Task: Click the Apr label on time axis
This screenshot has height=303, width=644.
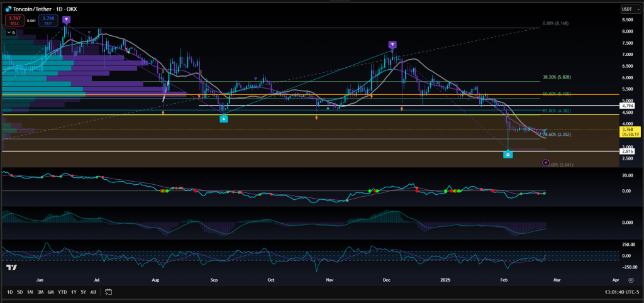Action: [x=616, y=280]
